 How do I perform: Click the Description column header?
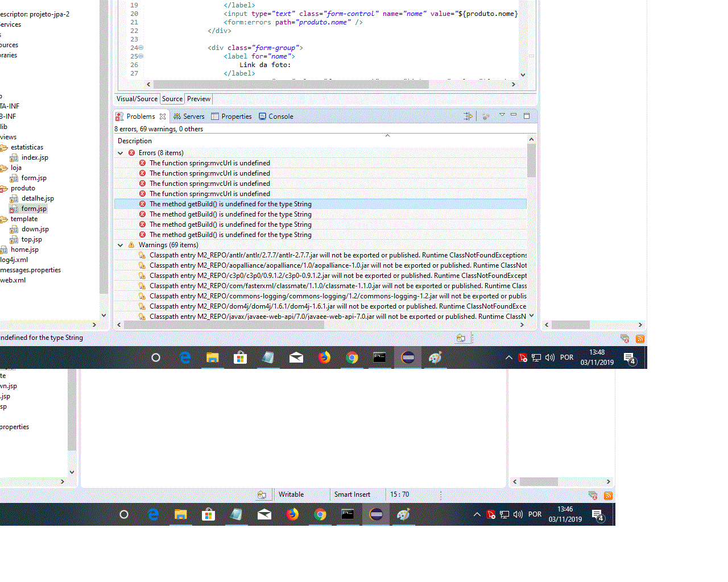[x=135, y=141]
